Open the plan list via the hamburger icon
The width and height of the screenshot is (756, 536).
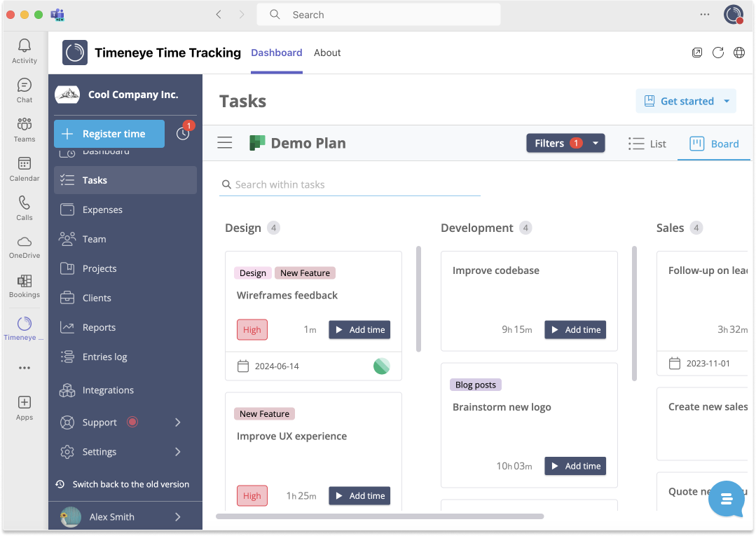pos(224,142)
